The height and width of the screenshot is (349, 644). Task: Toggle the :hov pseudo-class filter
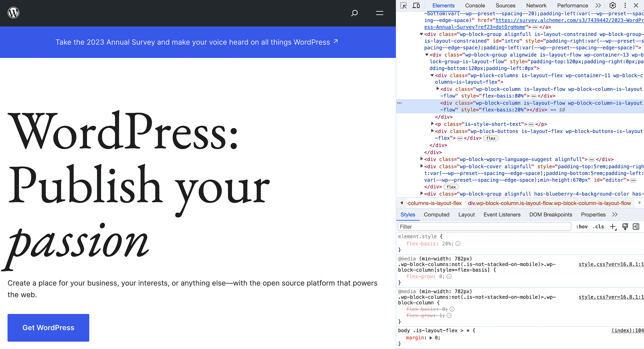581,227
